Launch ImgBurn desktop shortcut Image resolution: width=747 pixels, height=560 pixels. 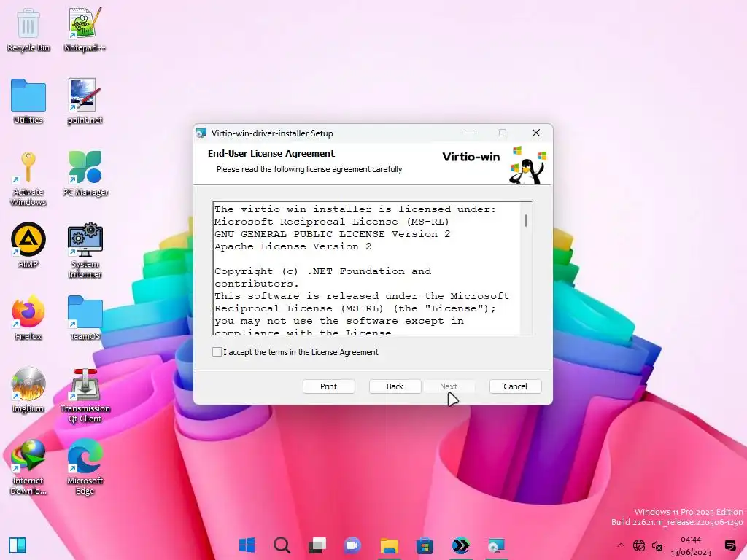28,390
